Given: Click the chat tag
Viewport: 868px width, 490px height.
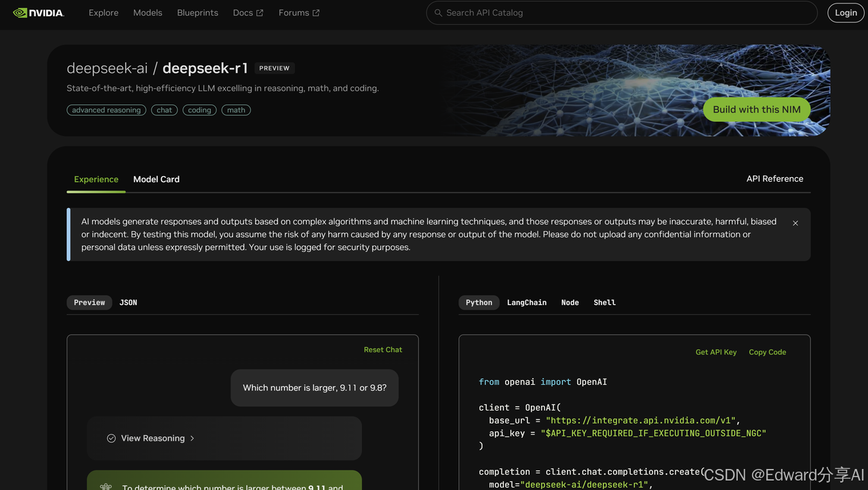Looking at the screenshot, I should [164, 110].
